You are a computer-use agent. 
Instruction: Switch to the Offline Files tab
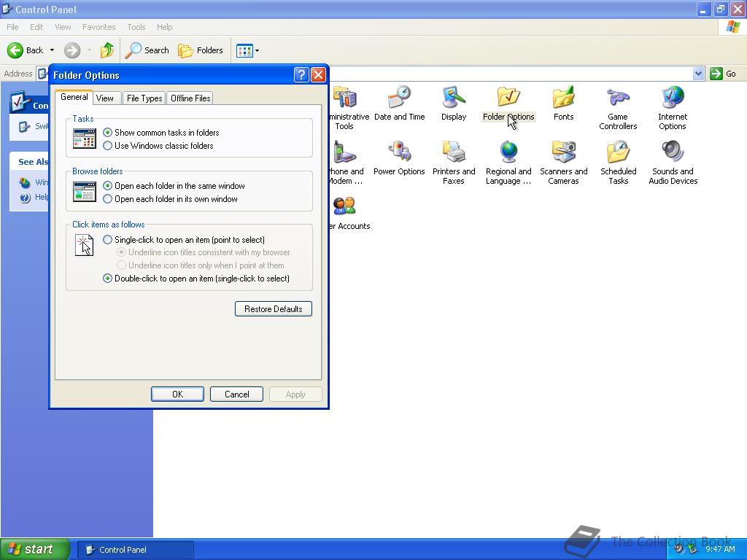190,98
